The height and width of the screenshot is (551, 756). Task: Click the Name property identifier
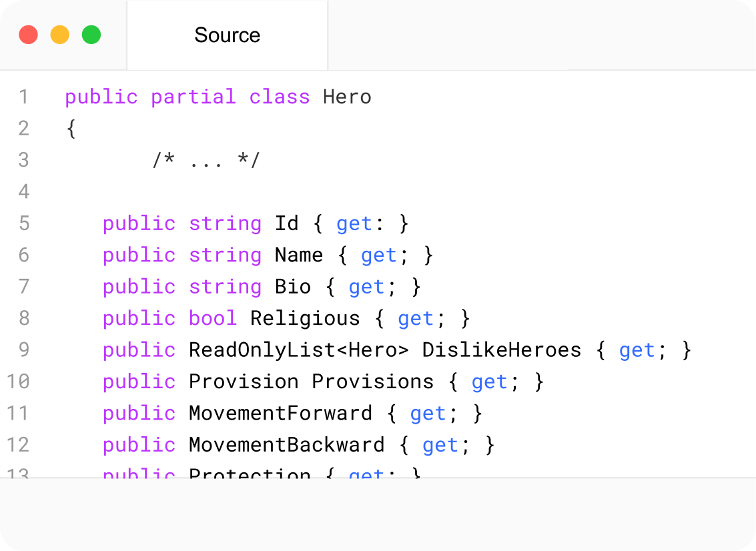299,255
